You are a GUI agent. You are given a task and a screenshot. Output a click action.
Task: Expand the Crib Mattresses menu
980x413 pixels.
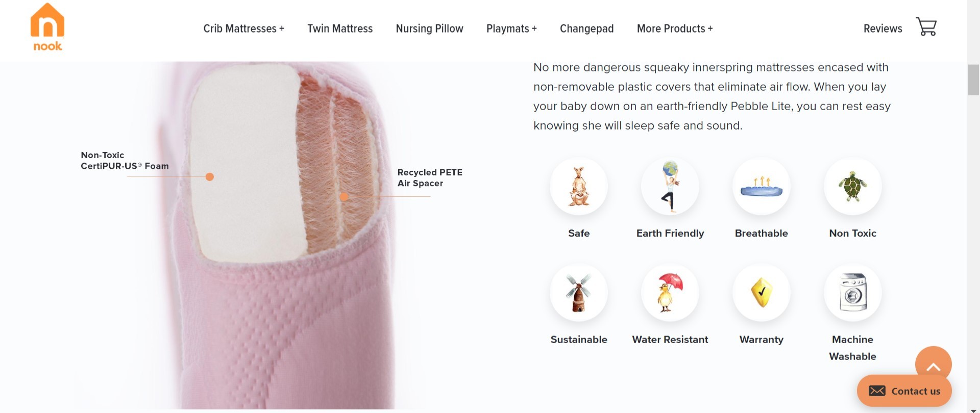coord(243,29)
